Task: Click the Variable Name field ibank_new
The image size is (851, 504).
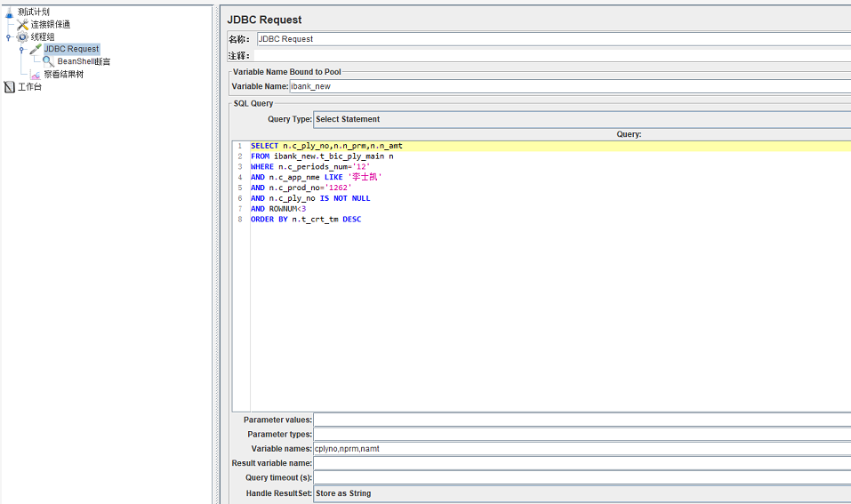Action: 570,86
